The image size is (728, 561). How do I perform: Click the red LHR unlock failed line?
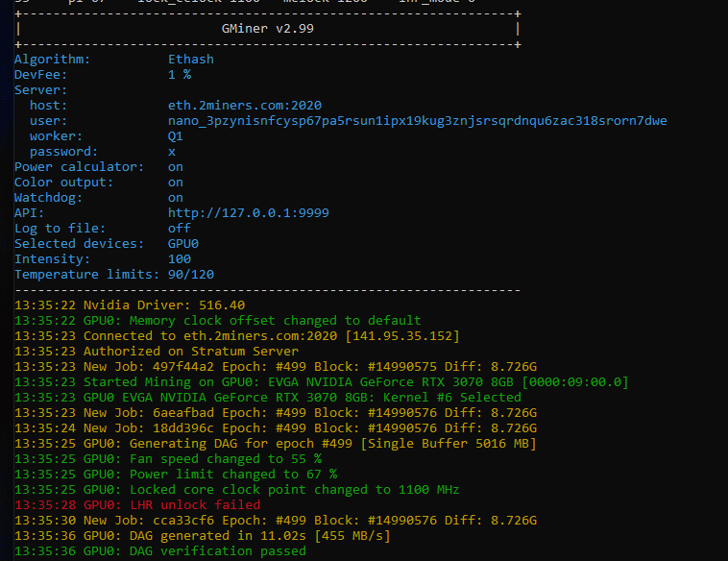click(x=137, y=504)
